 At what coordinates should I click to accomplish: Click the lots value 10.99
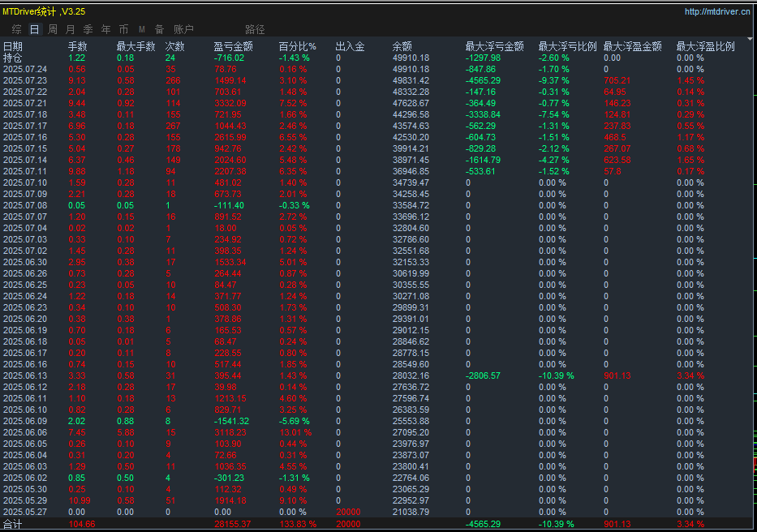(x=80, y=500)
